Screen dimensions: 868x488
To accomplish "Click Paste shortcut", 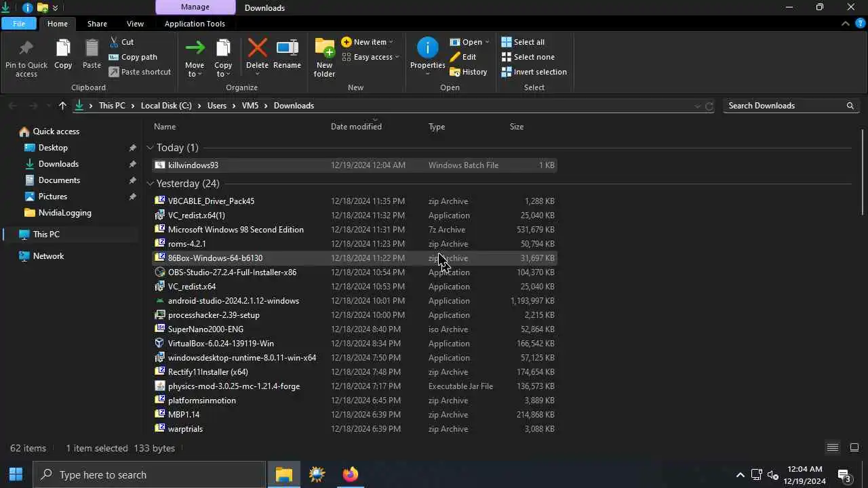I will (x=140, y=72).
